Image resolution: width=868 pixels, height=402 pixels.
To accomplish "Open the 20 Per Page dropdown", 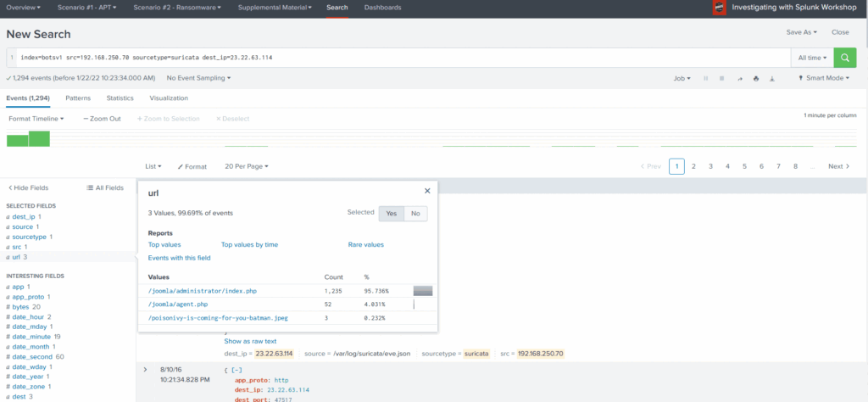I will coord(247,166).
